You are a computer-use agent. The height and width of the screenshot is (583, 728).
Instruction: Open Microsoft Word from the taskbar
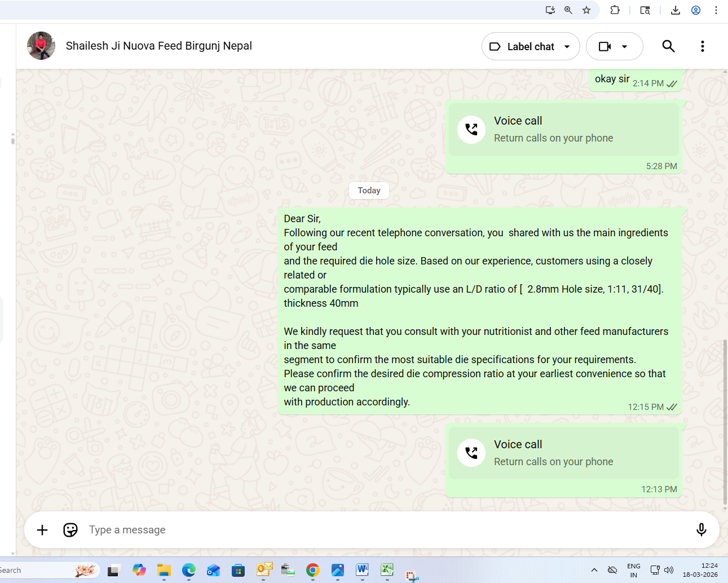pyautogui.click(x=362, y=570)
